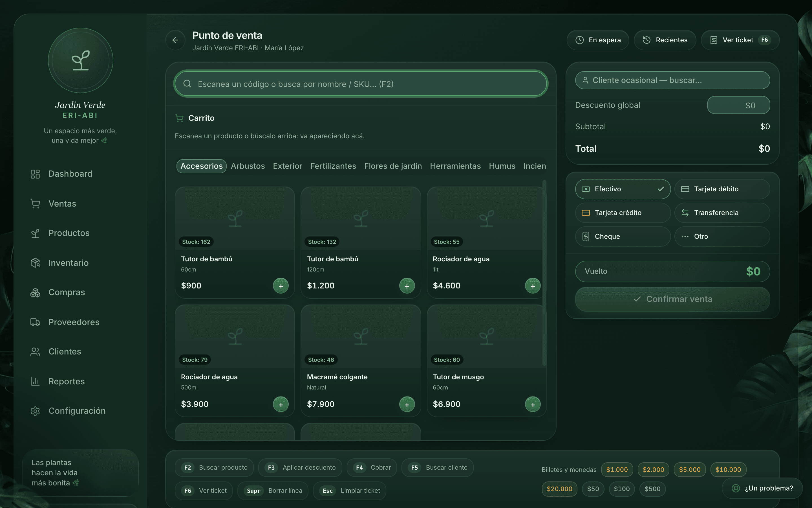Click the Ver ticket button in header
Viewport: 812px width, 508px height.
tap(740, 40)
